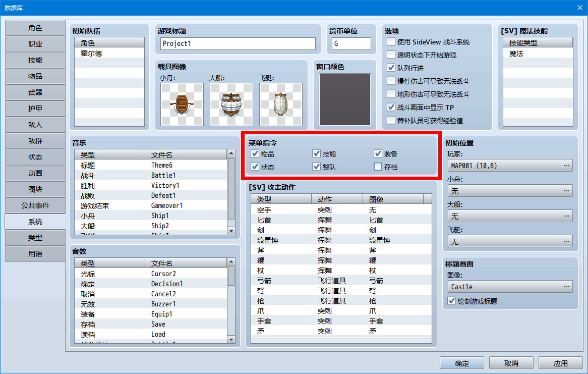Viewport: 588px width, 374px height.
Task: Select the 公共事件 tab
Action: click(x=35, y=205)
